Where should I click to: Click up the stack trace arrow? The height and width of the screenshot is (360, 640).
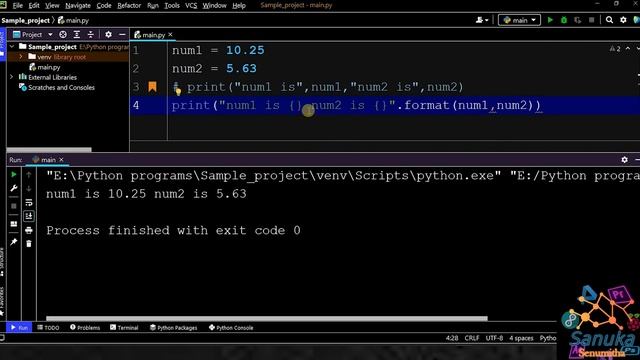[x=29, y=175]
